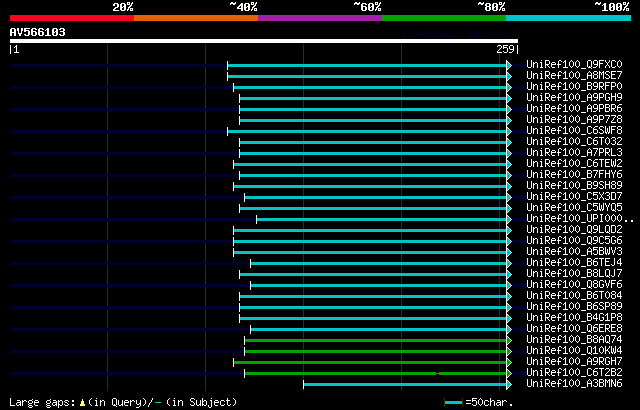Click the red 20% legend segment

point(72,18)
